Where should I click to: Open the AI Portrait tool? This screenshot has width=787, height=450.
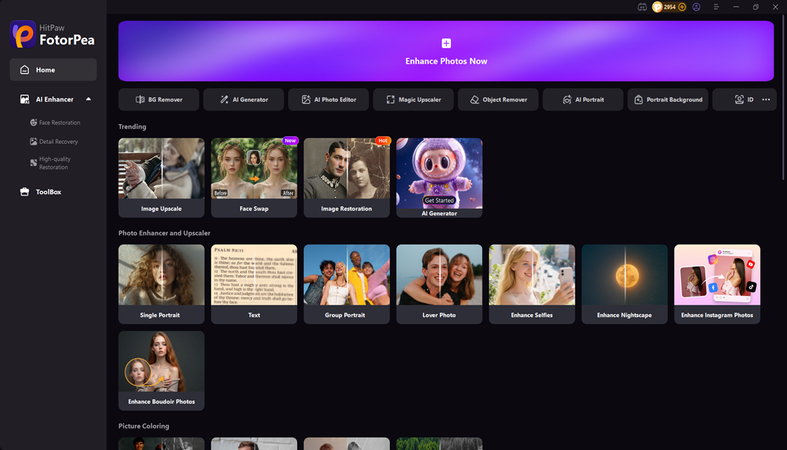(x=583, y=99)
